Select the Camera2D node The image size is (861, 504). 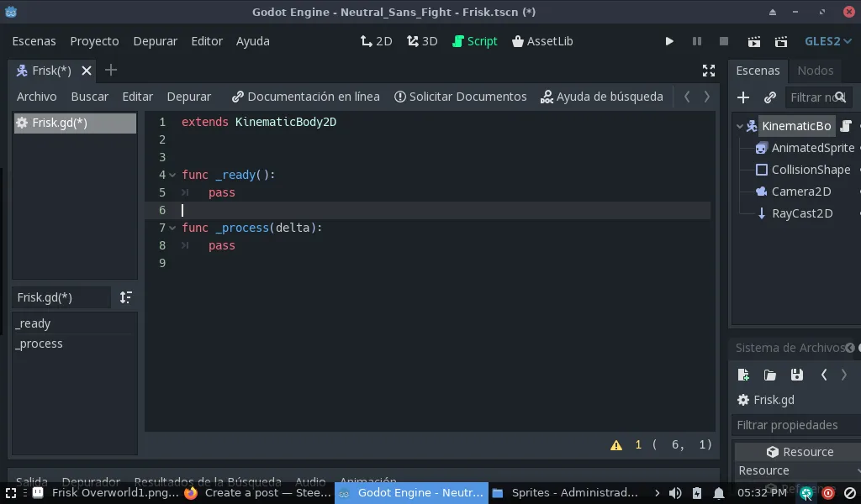800,192
